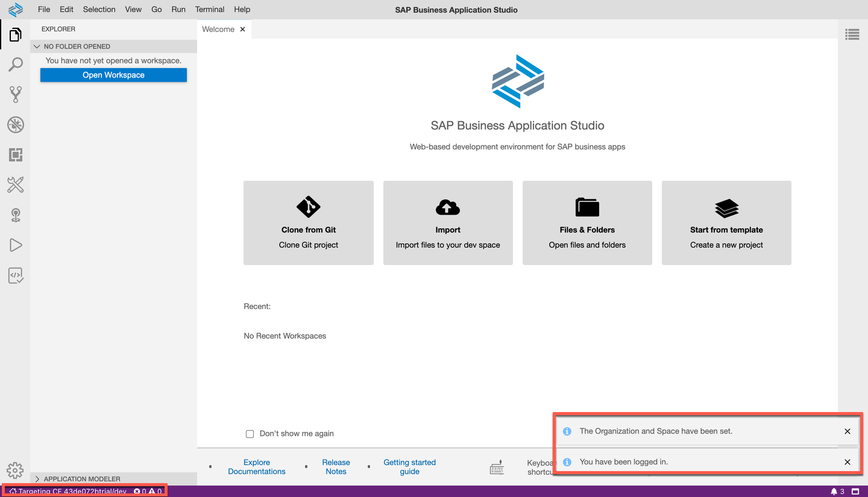Image resolution: width=868 pixels, height=497 pixels.
Task: Click the wrench and screwdriver tools icon
Action: 16,184
